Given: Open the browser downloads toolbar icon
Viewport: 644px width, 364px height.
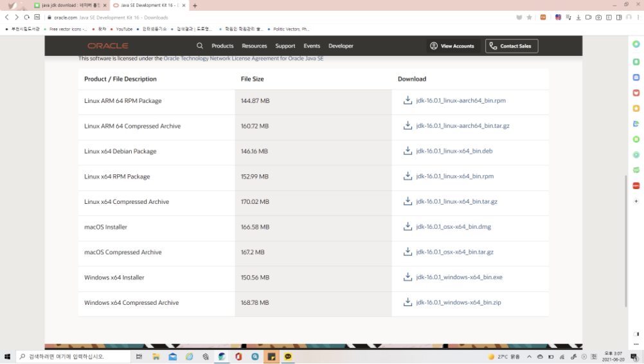Looking at the screenshot, I should [578, 17].
